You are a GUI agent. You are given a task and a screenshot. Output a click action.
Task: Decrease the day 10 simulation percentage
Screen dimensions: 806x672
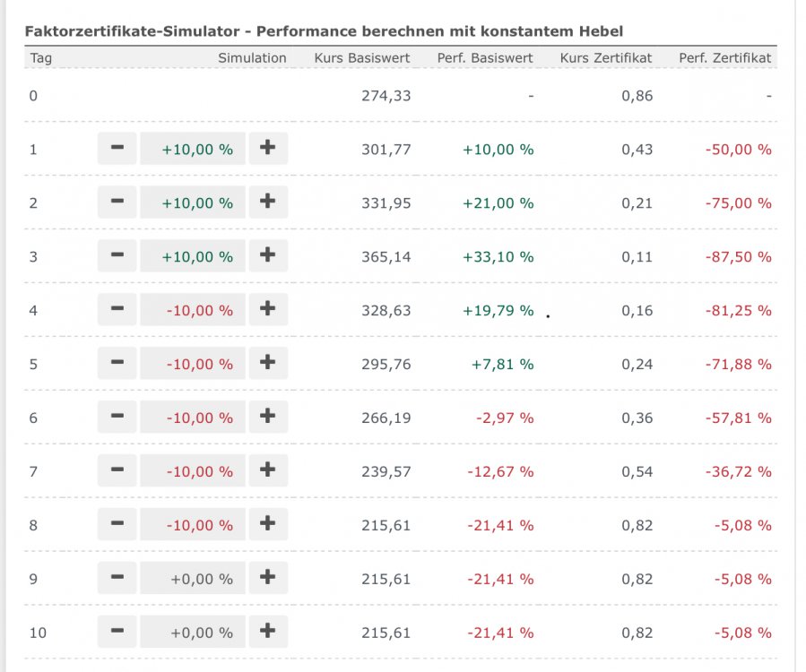point(117,633)
